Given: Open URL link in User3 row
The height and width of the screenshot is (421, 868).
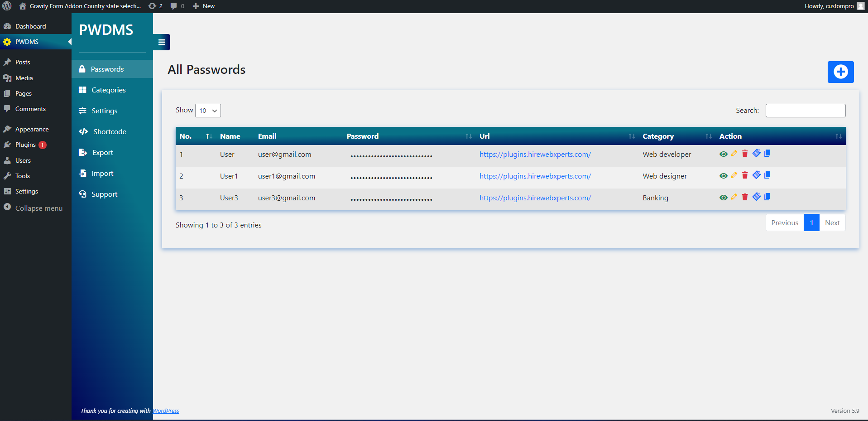Looking at the screenshot, I should [x=535, y=198].
